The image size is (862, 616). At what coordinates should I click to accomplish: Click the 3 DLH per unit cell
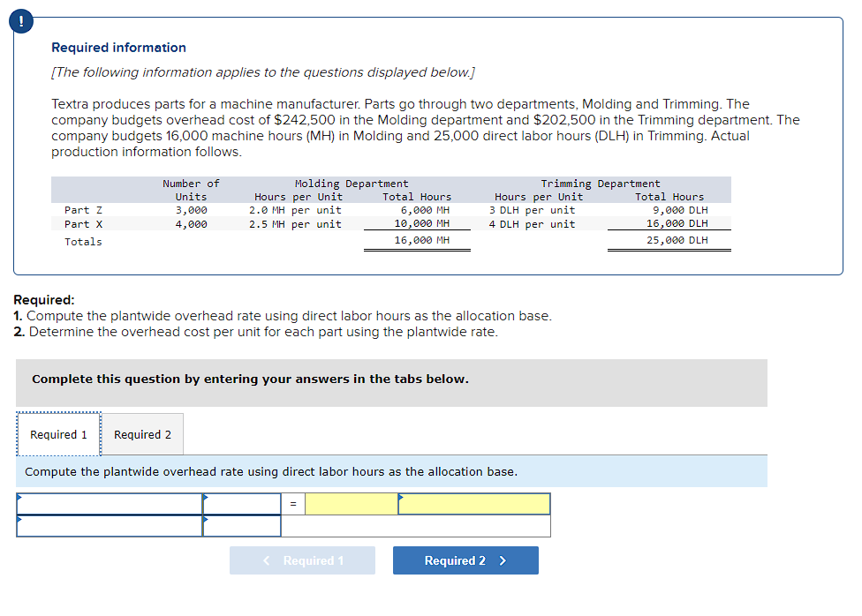(533, 210)
